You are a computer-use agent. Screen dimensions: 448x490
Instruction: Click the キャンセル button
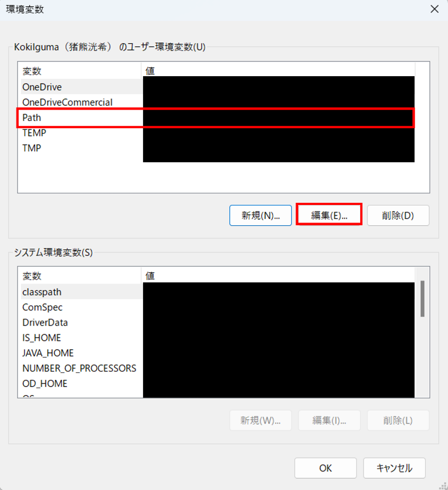[394, 468]
